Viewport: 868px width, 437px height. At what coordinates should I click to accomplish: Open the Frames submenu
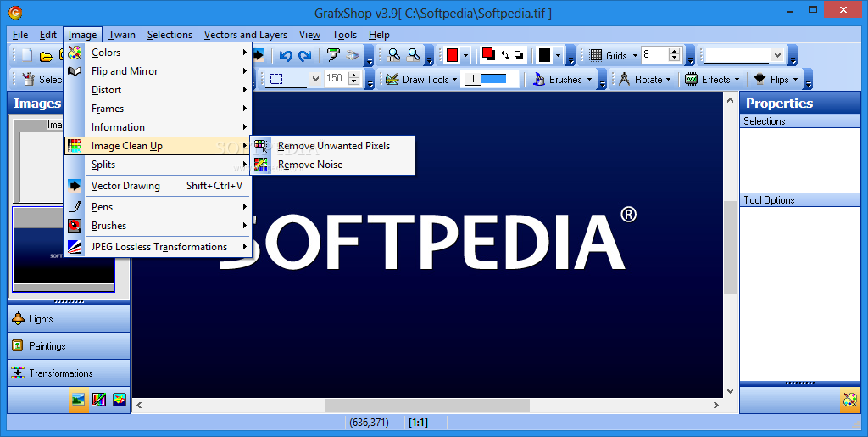click(x=158, y=109)
